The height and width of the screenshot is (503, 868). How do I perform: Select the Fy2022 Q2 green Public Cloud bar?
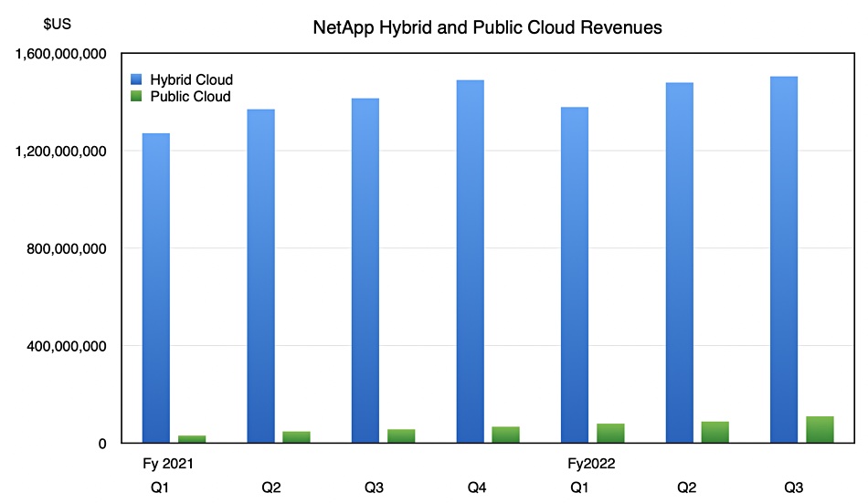(x=715, y=432)
